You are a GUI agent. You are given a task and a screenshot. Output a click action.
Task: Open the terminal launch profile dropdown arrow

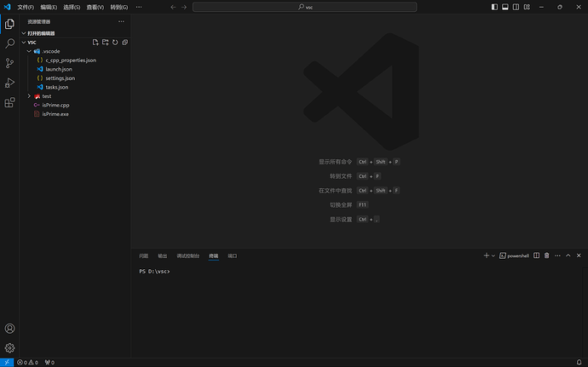tap(493, 255)
